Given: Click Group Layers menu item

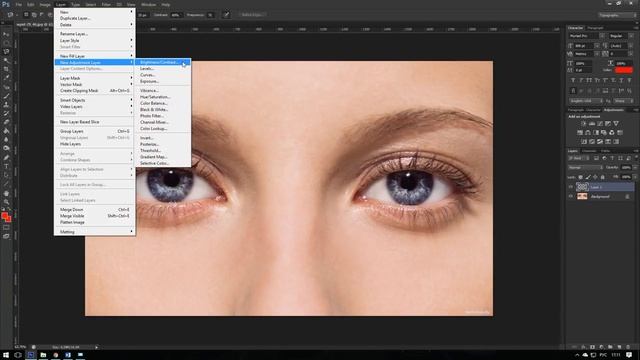Looking at the screenshot, I should pyautogui.click(x=94, y=131).
